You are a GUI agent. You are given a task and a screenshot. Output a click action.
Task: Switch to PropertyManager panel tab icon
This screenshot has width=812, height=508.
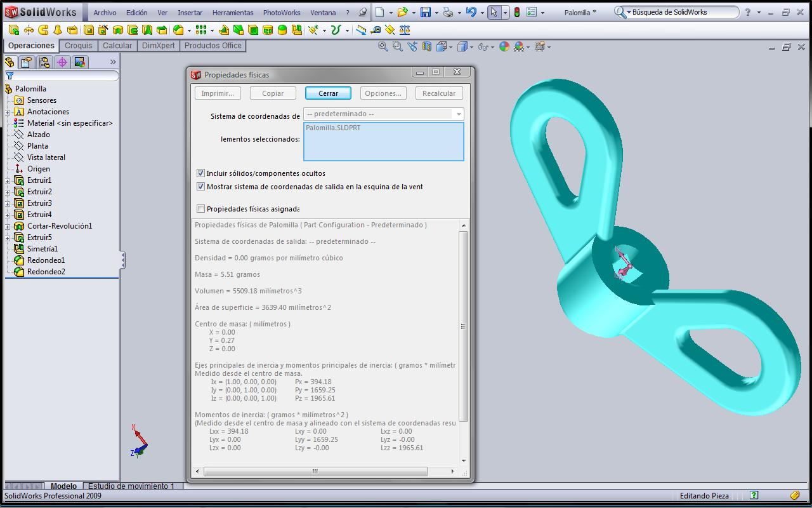point(26,62)
